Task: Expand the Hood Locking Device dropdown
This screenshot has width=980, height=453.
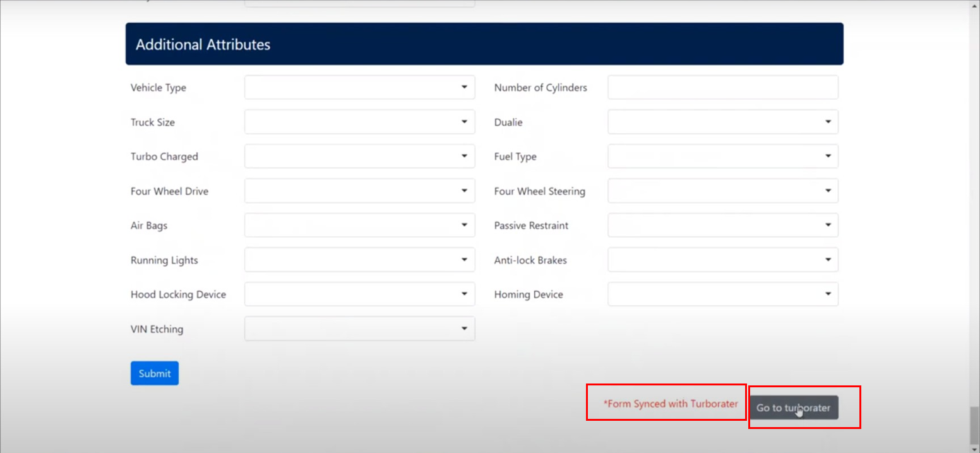Action: (359, 294)
